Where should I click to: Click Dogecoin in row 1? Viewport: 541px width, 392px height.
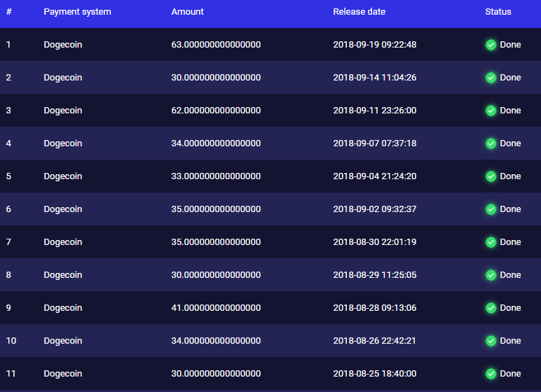pyautogui.click(x=63, y=45)
